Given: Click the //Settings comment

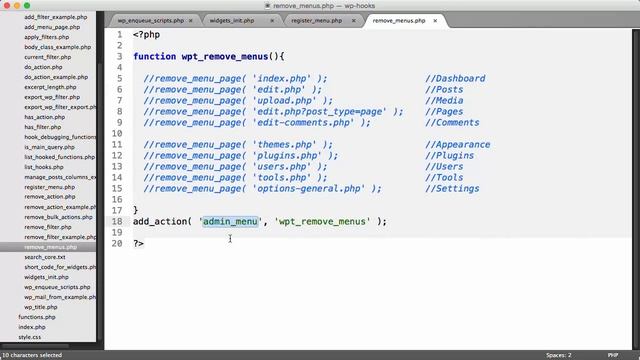Looking at the screenshot, I should pyautogui.click(x=452, y=189).
